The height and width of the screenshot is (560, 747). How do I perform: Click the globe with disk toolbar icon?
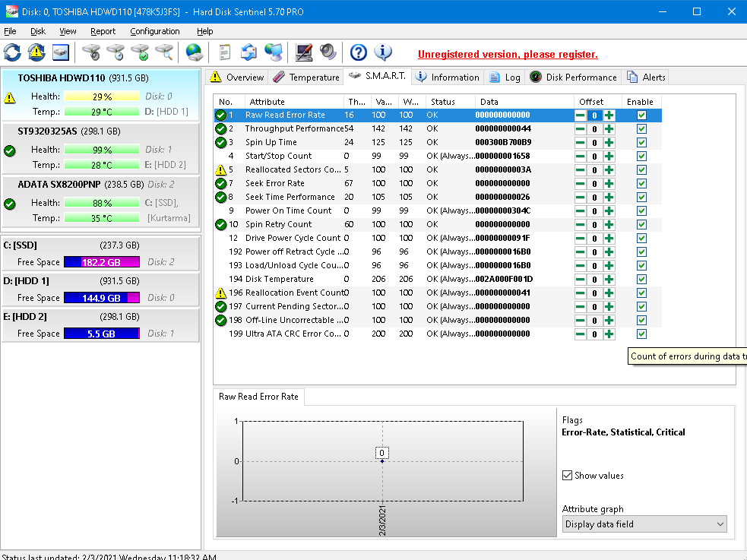click(x=195, y=52)
